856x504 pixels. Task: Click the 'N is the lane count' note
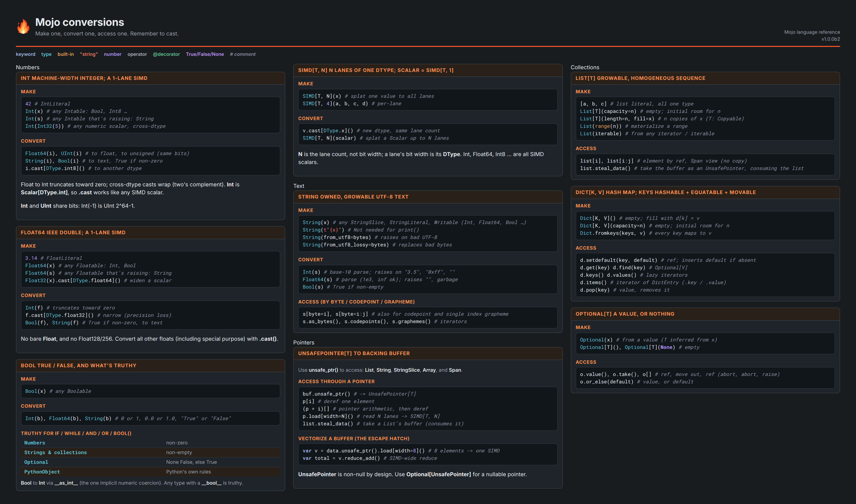[421, 158]
